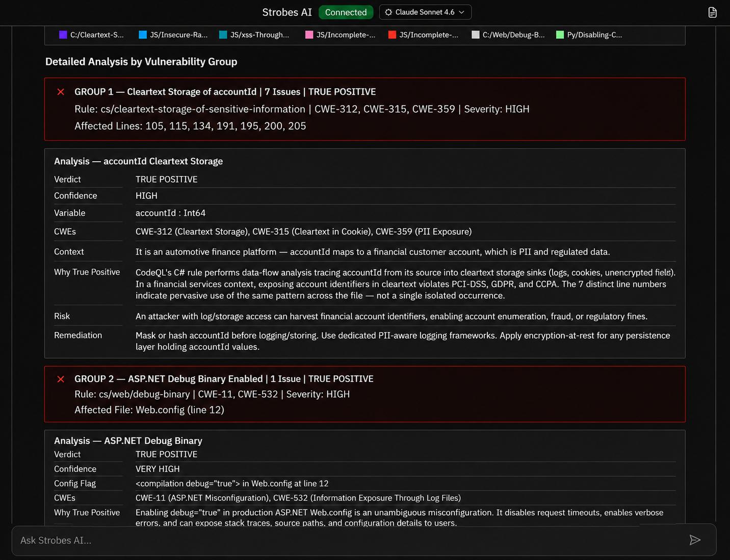Click the Connected status badge

coord(346,12)
